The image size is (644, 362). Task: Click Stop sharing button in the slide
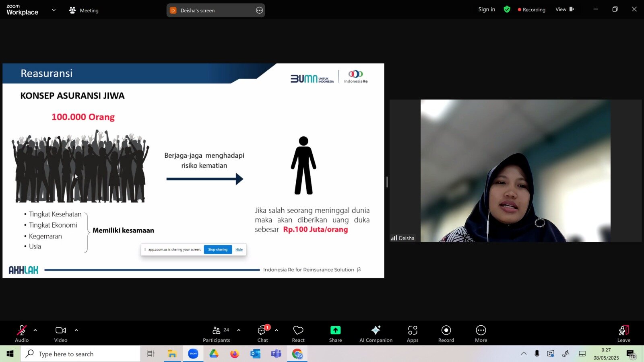(x=218, y=249)
